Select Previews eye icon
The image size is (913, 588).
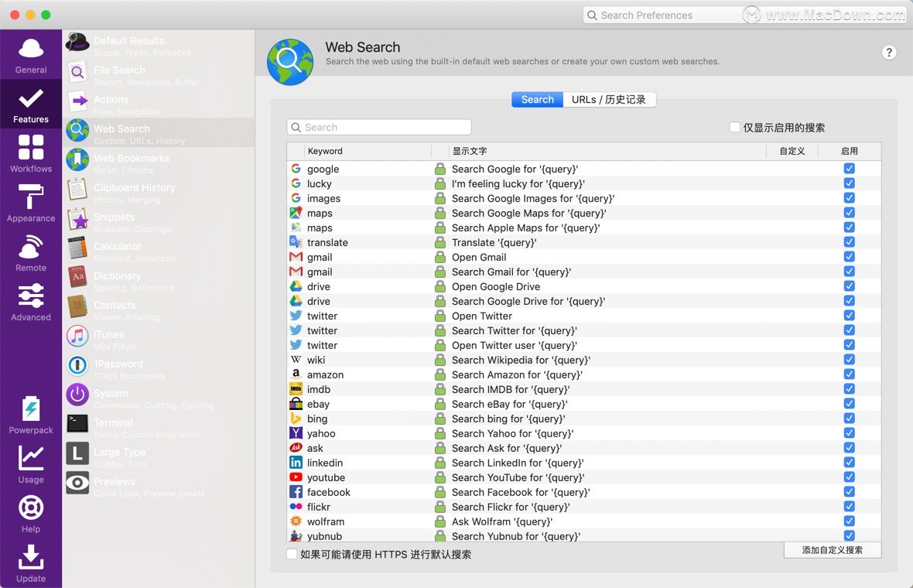[77, 483]
